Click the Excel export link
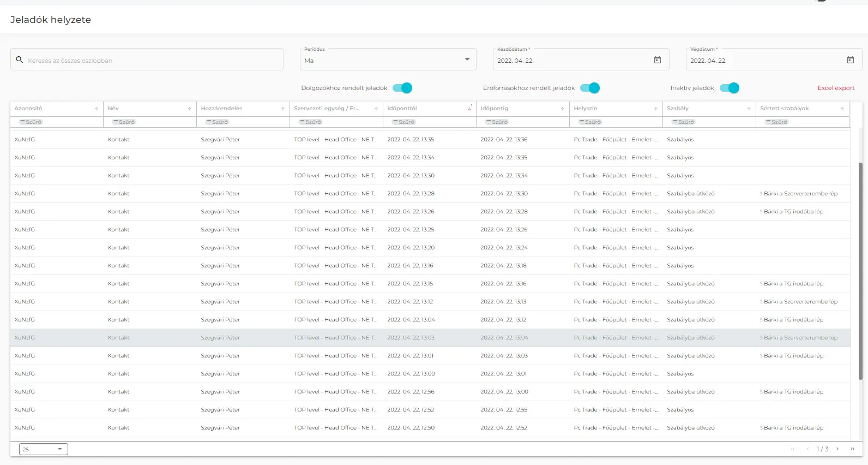This screenshot has width=868, height=465. (x=835, y=88)
